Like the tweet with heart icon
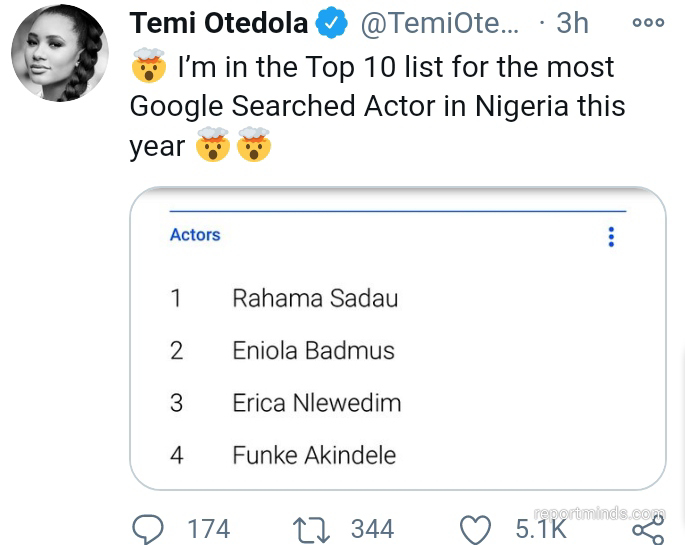 [x=476, y=528]
